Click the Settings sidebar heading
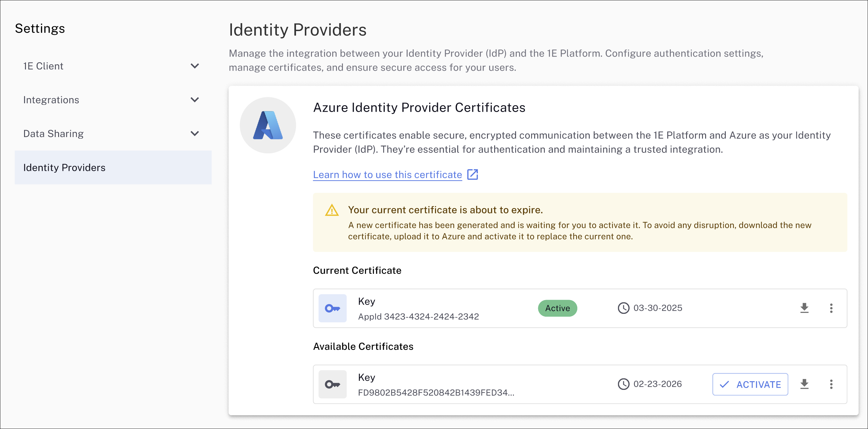This screenshot has height=429, width=868. pyautogui.click(x=40, y=28)
